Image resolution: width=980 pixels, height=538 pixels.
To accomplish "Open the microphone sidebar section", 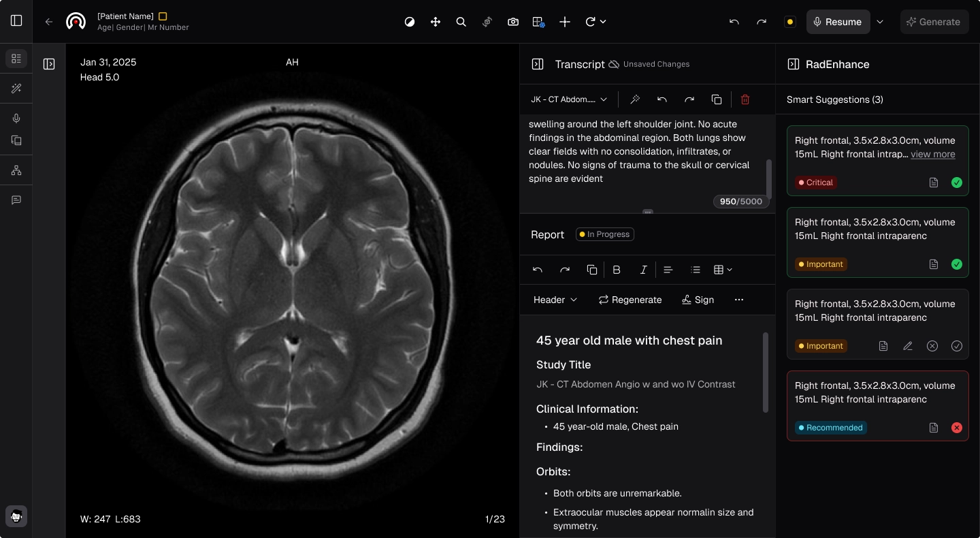I will (16, 118).
